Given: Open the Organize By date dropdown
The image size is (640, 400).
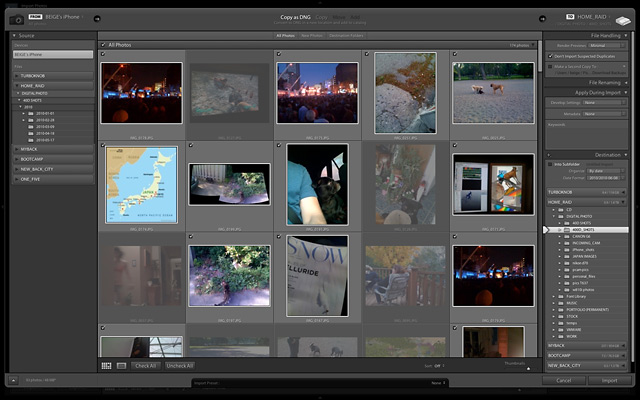Looking at the screenshot, I should pyautogui.click(x=607, y=171).
